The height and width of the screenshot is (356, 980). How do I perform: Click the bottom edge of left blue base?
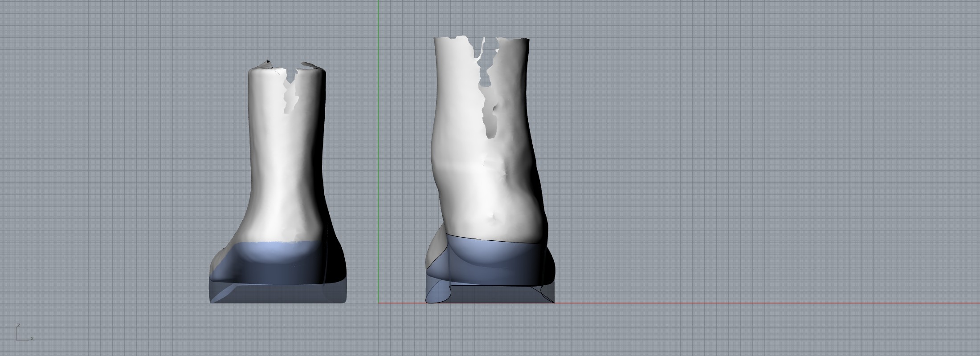(x=276, y=303)
